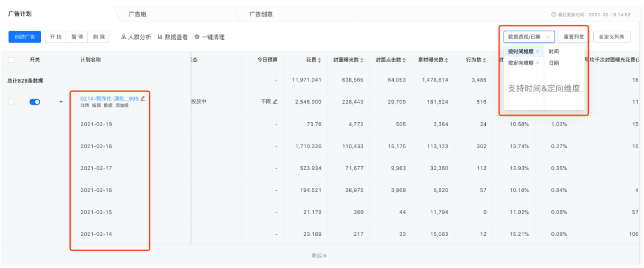Sort by 封面曝光数 column arrows
The height and width of the screenshot is (268, 644).
[x=361, y=60]
